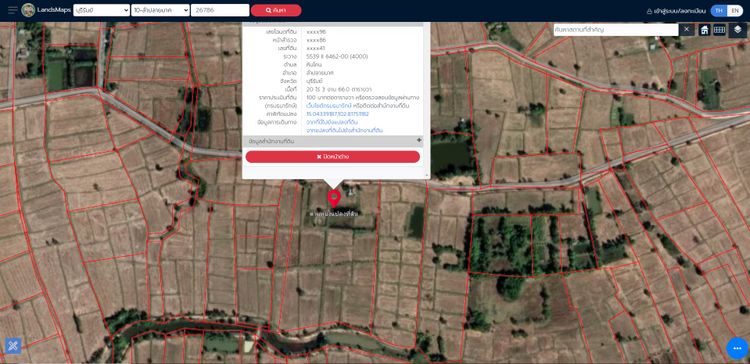Screen dimensions: 750x364
Task: Open the login/register link
Action: [x=676, y=11]
